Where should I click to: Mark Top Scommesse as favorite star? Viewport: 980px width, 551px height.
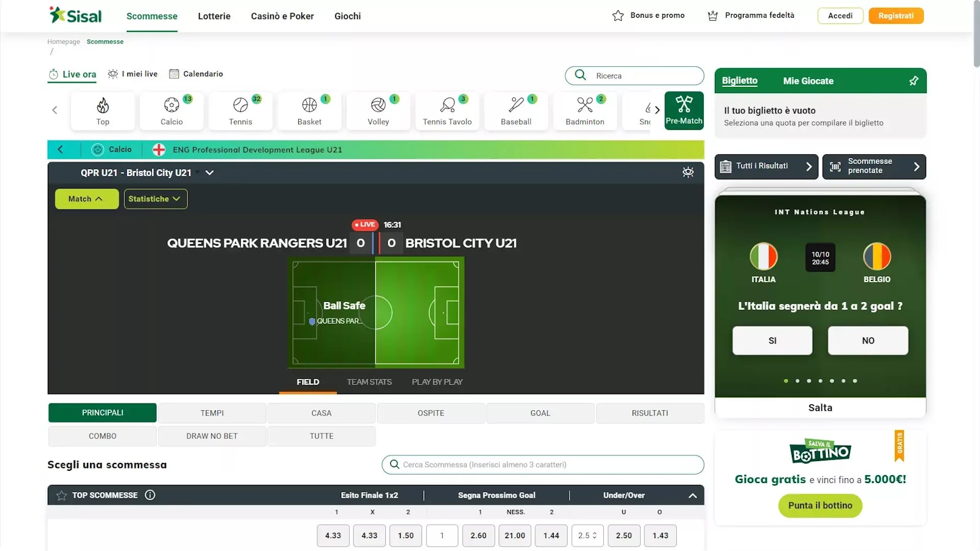pos(61,495)
